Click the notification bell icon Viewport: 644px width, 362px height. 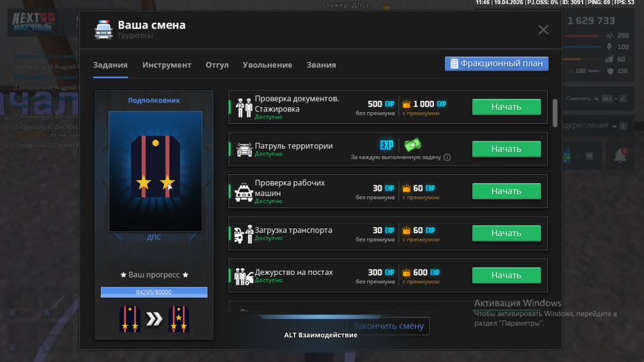click(620, 156)
